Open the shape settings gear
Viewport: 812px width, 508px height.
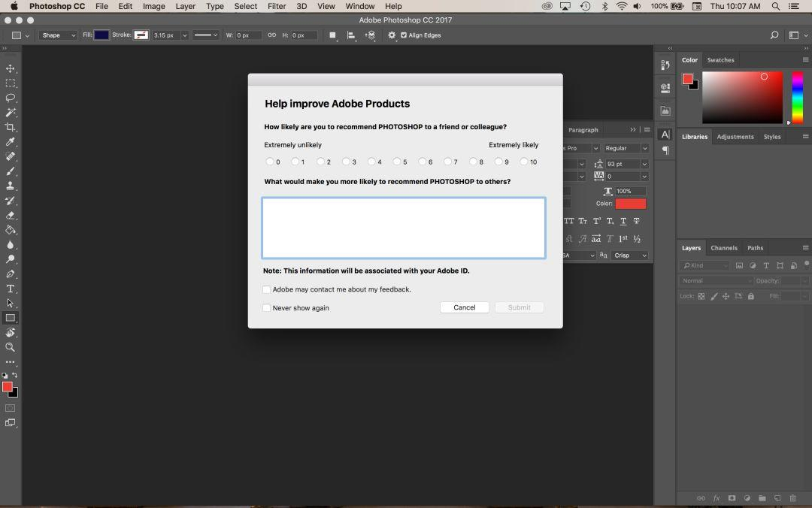coord(392,35)
